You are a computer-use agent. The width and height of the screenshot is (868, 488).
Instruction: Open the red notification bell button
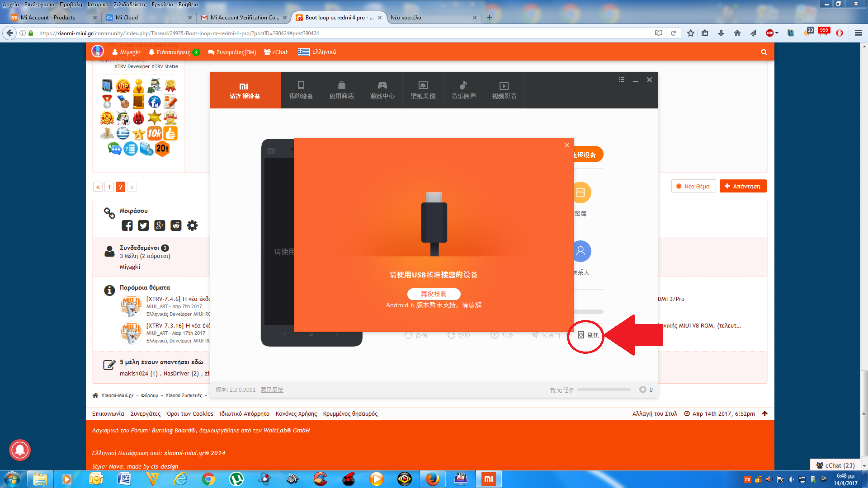click(20, 450)
